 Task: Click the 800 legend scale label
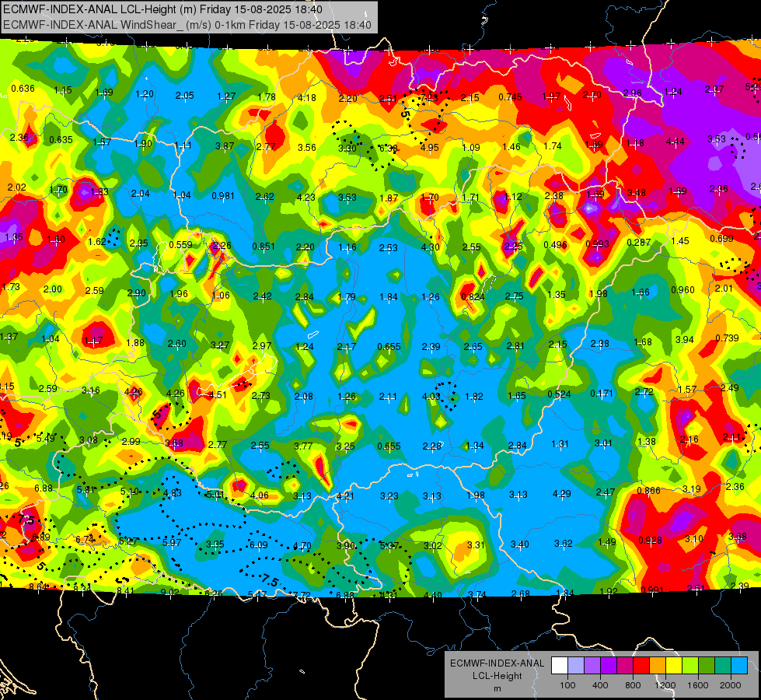[633, 685]
